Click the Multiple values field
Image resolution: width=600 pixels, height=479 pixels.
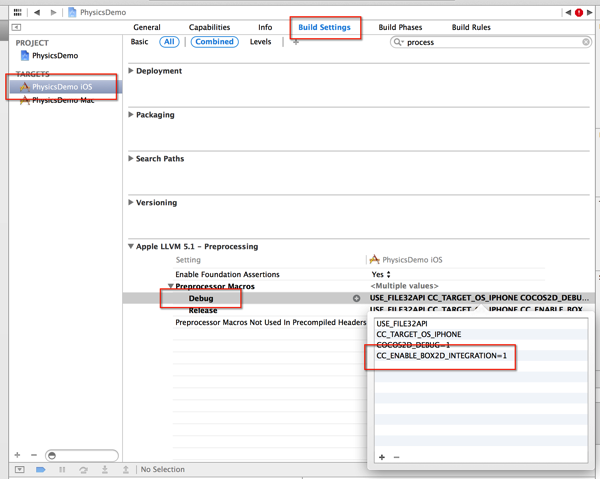pyautogui.click(x=404, y=286)
